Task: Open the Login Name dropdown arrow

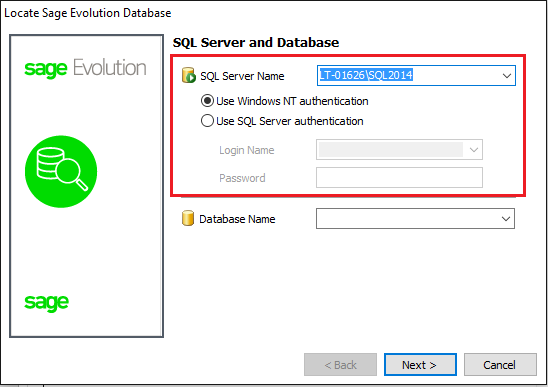Action: [x=474, y=150]
